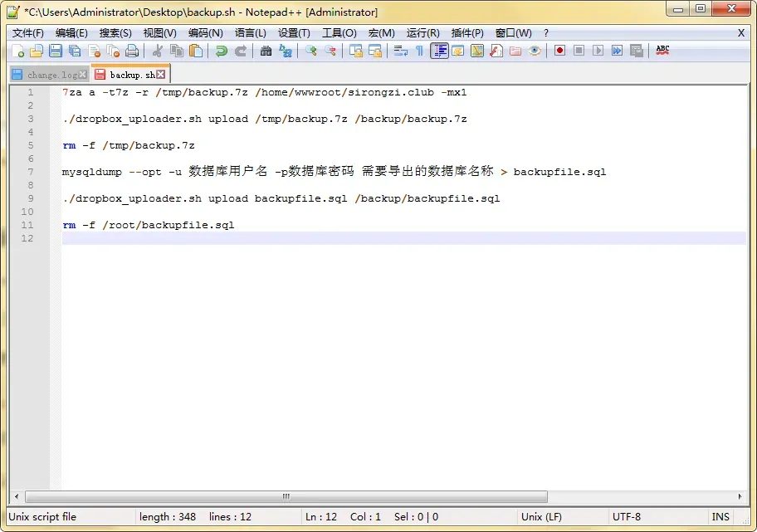Close document with menu bar X
Viewport: 757px width, 532px height.
[741, 33]
